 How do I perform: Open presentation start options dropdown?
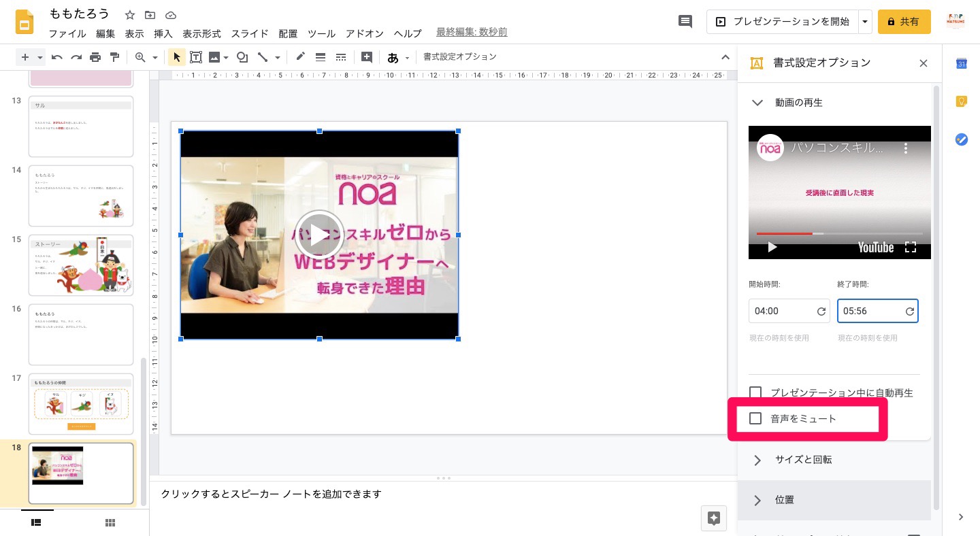click(865, 22)
